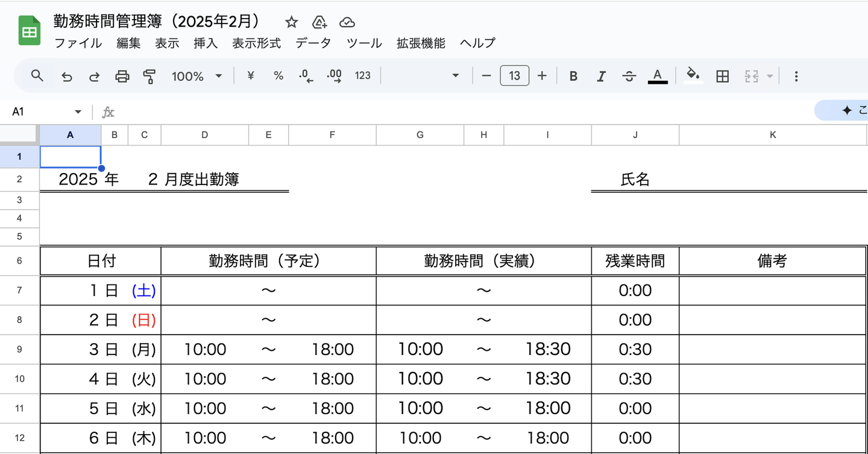
Task: Print the spreadsheet
Action: pyautogui.click(x=122, y=76)
